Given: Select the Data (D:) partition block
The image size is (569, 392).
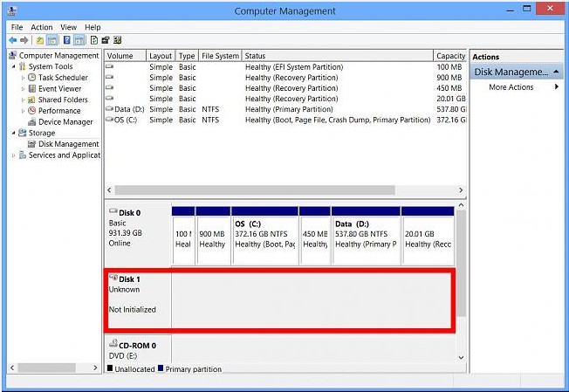Looking at the screenshot, I should pos(366,236).
